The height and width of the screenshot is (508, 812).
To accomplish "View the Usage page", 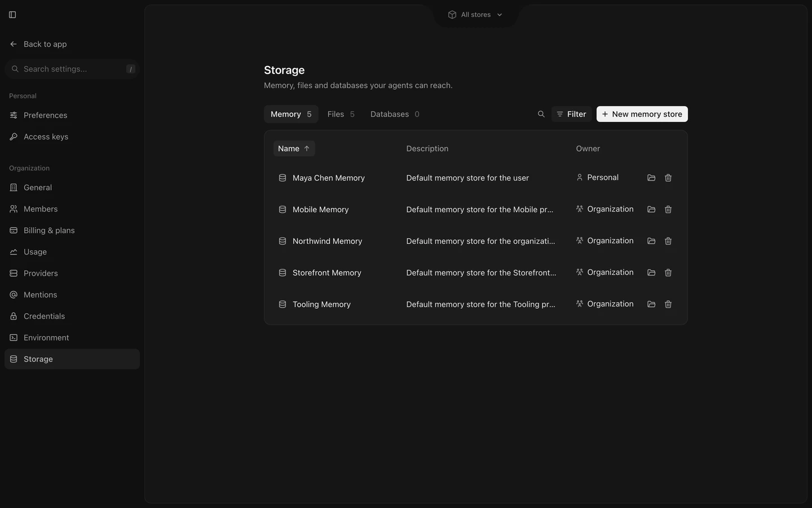I will [x=72, y=252].
